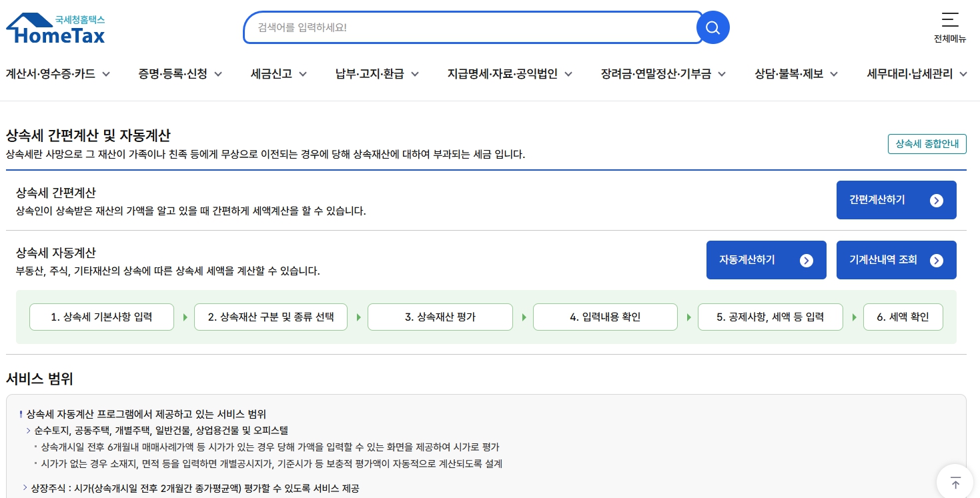Image resolution: width=980 pixels, height=498 pixels.
Task: Open the 증명·등록·신청 menu
Action: point(173,74)
